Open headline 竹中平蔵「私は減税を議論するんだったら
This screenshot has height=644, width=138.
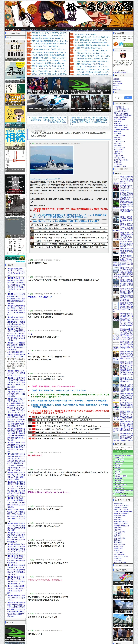(50, 41)
